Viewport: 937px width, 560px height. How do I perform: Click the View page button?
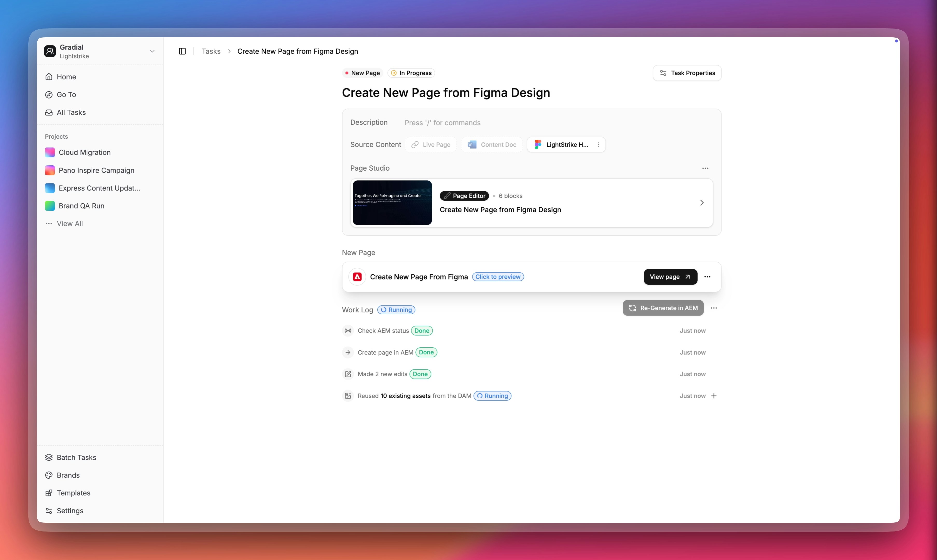click(x=670, y=277)
